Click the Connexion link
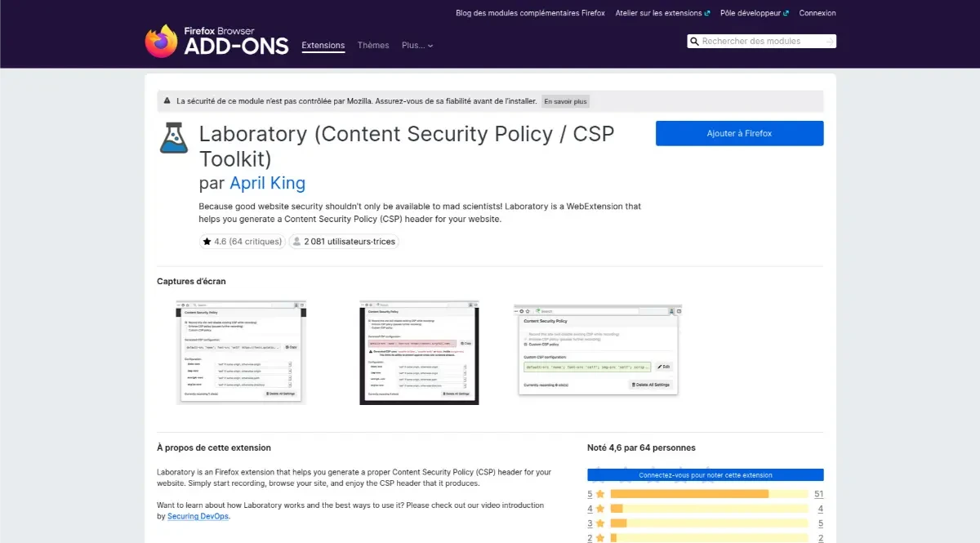 [817, 13]
